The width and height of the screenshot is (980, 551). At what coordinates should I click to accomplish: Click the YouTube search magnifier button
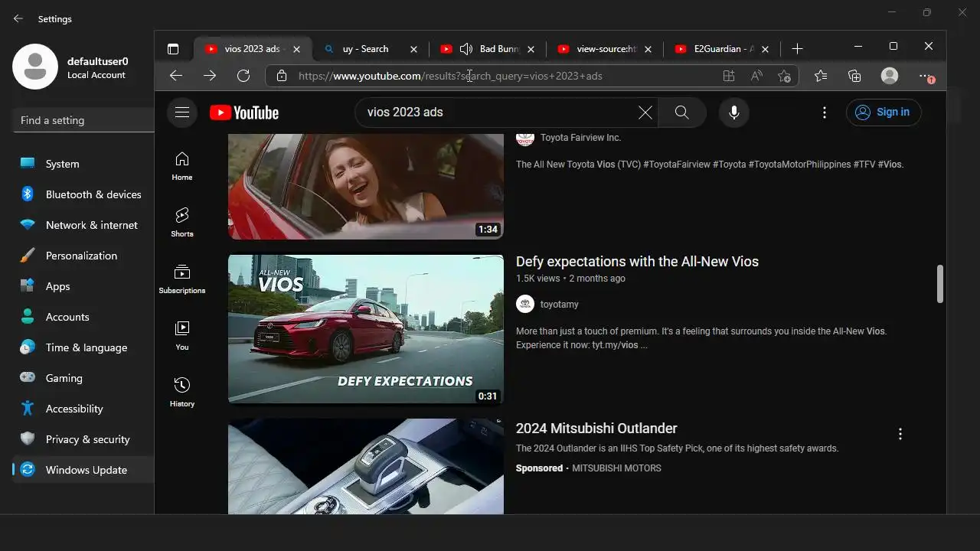682,112
